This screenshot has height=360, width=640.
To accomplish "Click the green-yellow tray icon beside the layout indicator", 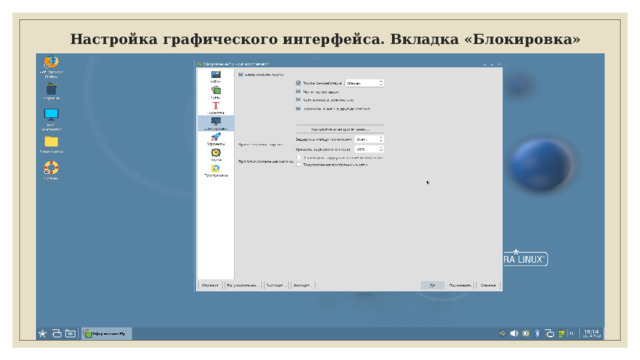I will pos(561,333).
